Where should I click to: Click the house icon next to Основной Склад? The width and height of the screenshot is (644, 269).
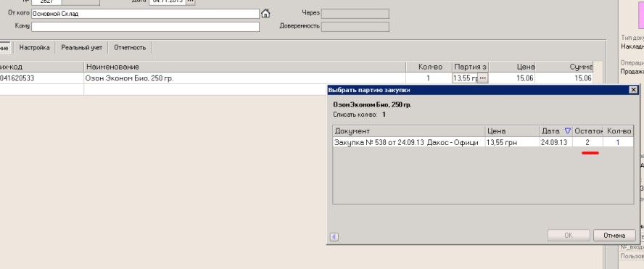[265, 14]
